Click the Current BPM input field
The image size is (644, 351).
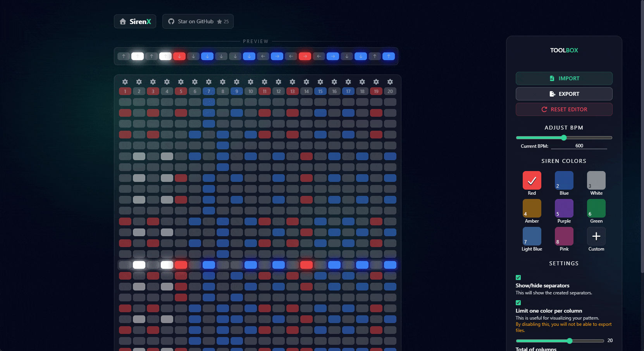579,146
